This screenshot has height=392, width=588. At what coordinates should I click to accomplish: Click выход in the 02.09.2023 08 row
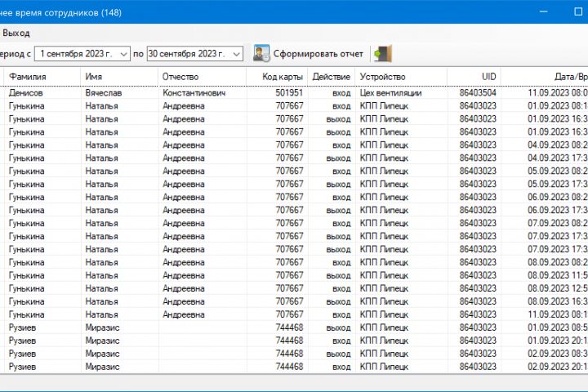pyautogui.click(x=338, y=354)
